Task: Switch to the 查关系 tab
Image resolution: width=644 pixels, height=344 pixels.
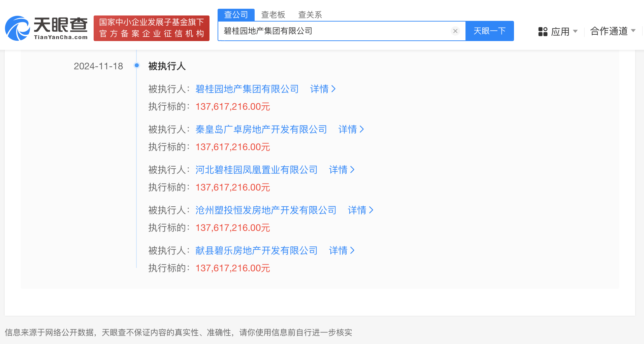Action: [x=310, y=15]
